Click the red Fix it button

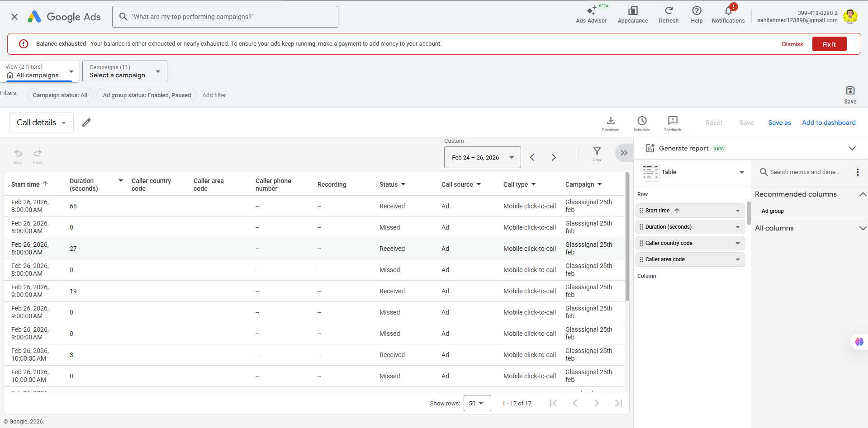pos(829,44)
